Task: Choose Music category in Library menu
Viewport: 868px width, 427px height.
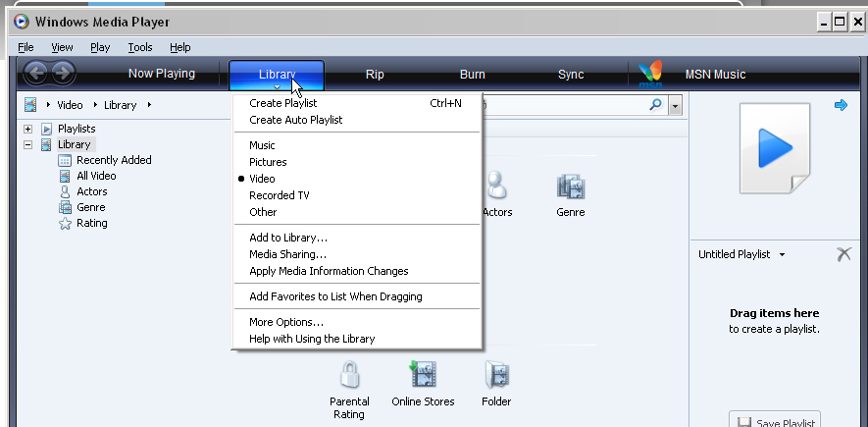Action: (x=262, y=145)
